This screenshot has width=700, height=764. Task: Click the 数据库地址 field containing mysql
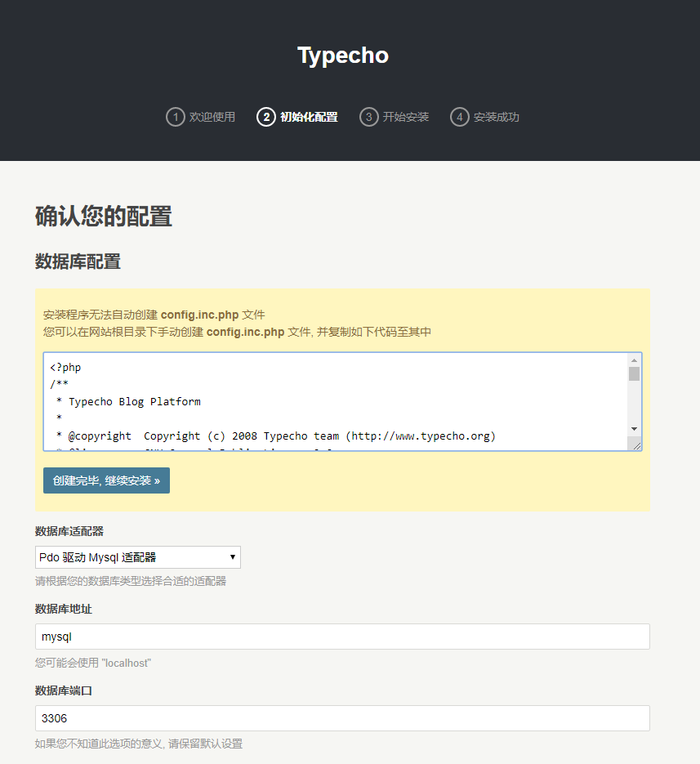tap(342, 637)
